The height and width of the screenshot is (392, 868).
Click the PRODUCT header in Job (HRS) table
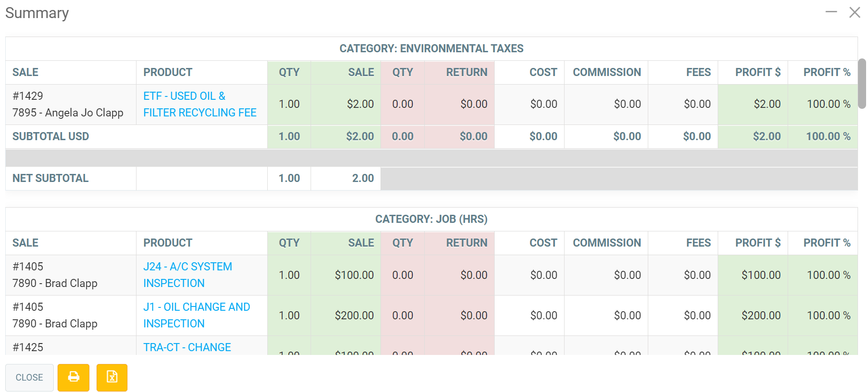(168, 243)
